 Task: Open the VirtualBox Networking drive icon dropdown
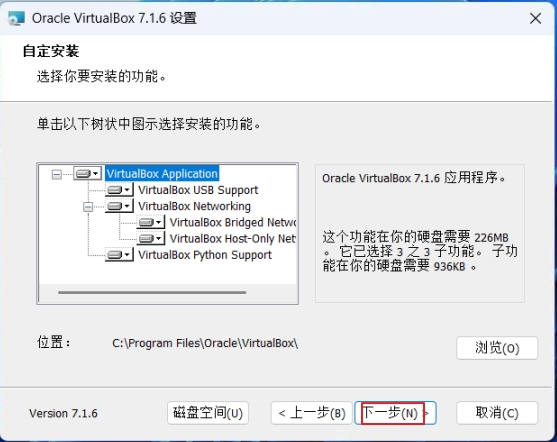119,206
